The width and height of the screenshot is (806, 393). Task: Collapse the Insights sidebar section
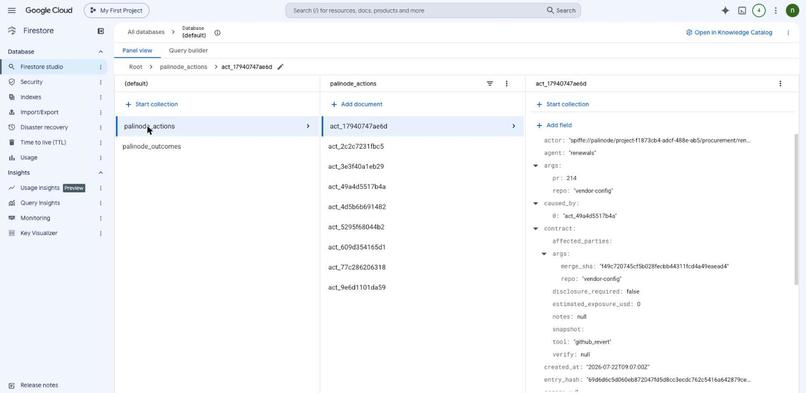click(x=100, y=173)
